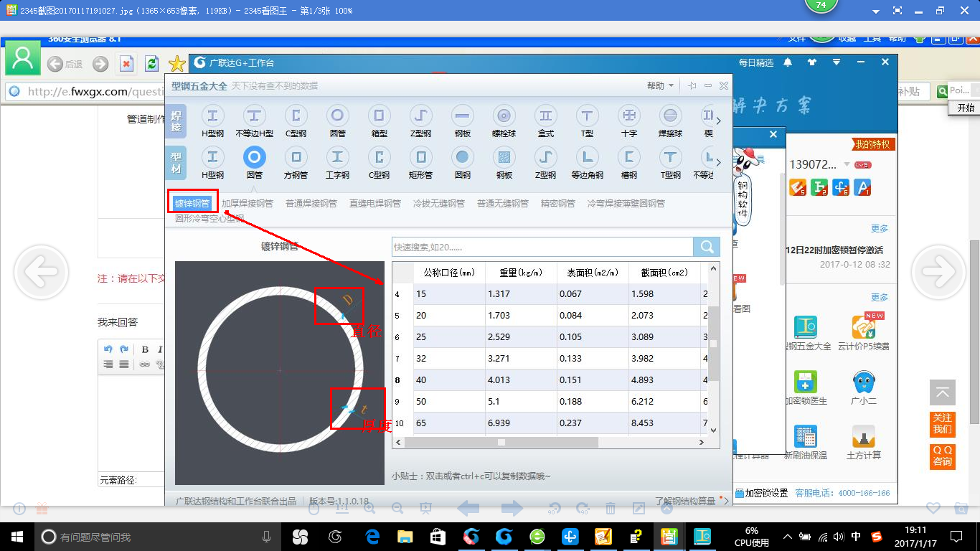Switch to 加厚焊接钢管 tab
Image resolution: width=980 pixels, height=551 pixels.
pos(248,204)
